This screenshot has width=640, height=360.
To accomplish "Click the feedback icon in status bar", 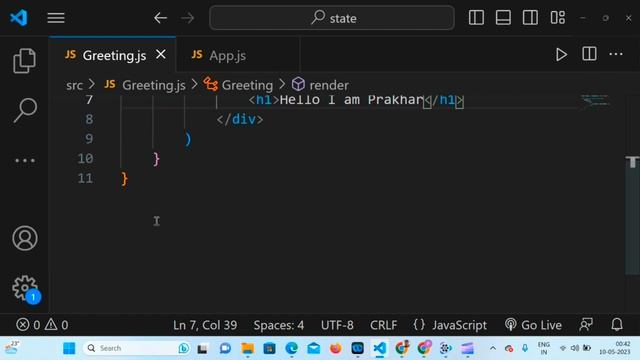I will pyautogui.click(x=586, y=325).
